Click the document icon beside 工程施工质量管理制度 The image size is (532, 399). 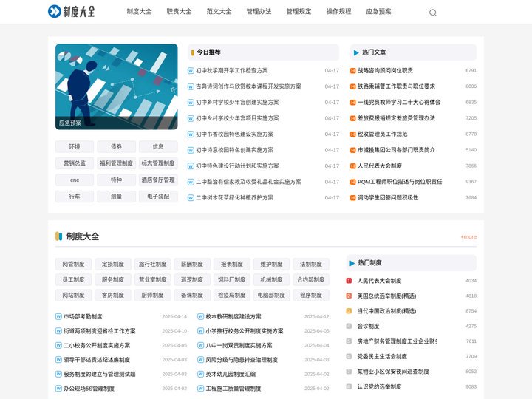pos(200,389)
